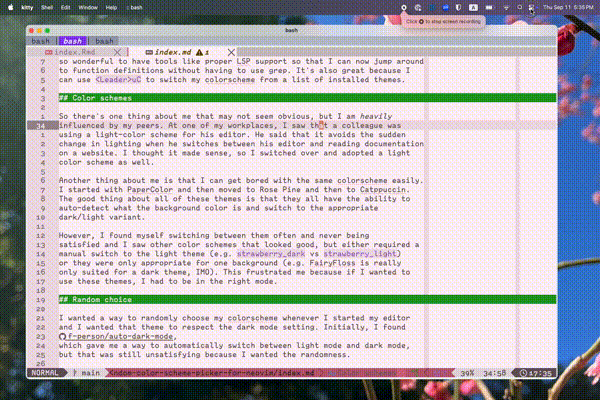Click the battery status icon
Viewport: 600px width, 400px height.
click(x=489, y=7)
